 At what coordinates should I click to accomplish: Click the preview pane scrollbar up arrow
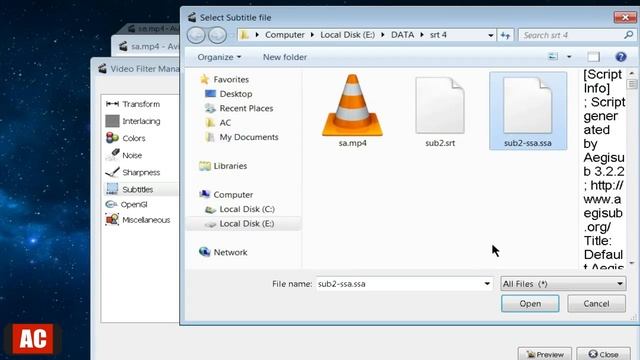point(632,73)
